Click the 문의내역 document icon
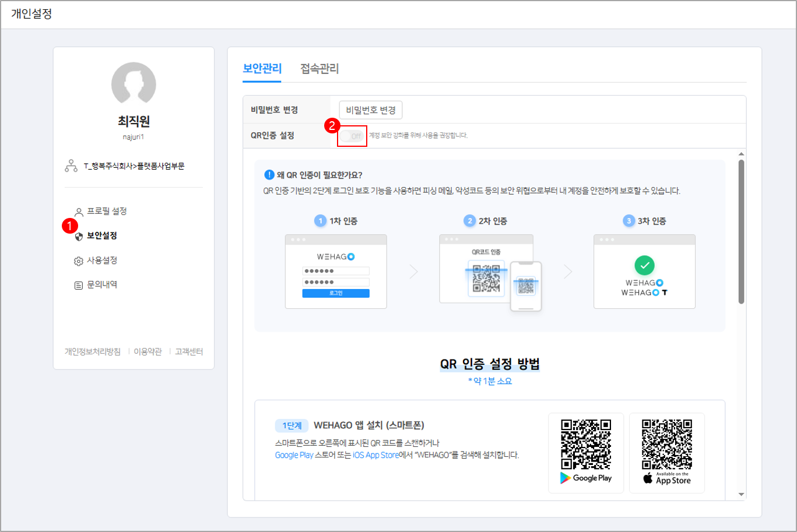 [79, 284]
